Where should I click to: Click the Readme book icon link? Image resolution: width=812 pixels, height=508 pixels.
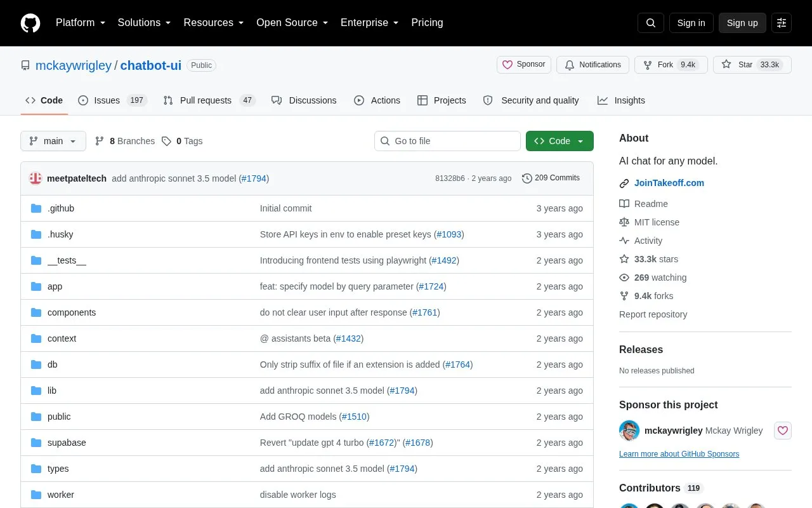pyautogui.click(x=643, y=204)
